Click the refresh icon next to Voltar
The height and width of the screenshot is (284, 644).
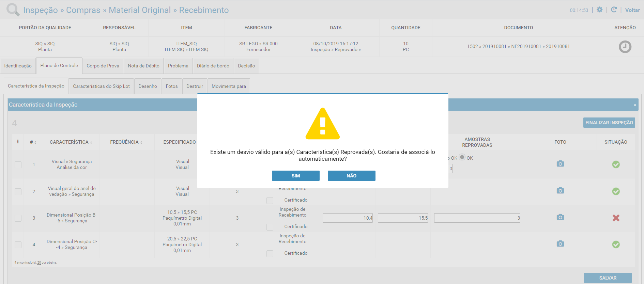point(614,10)
